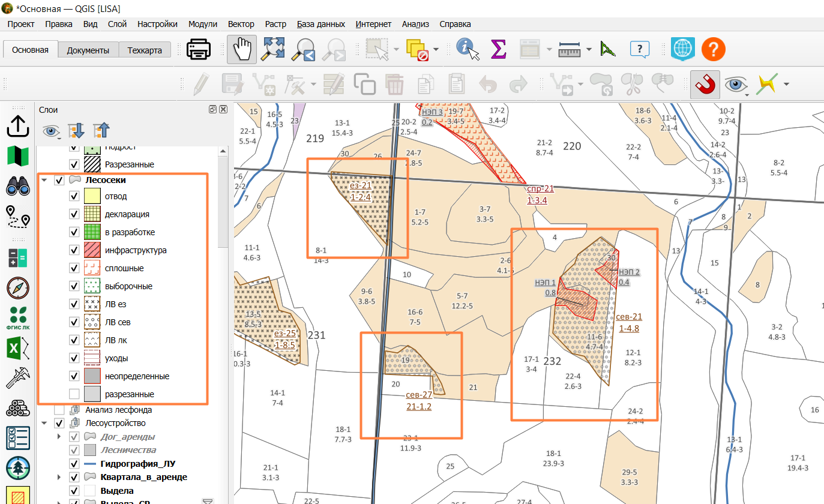Select the Pan Map hand tool
824x504 pixels.
pyautogui.click(x=242, y=49)
